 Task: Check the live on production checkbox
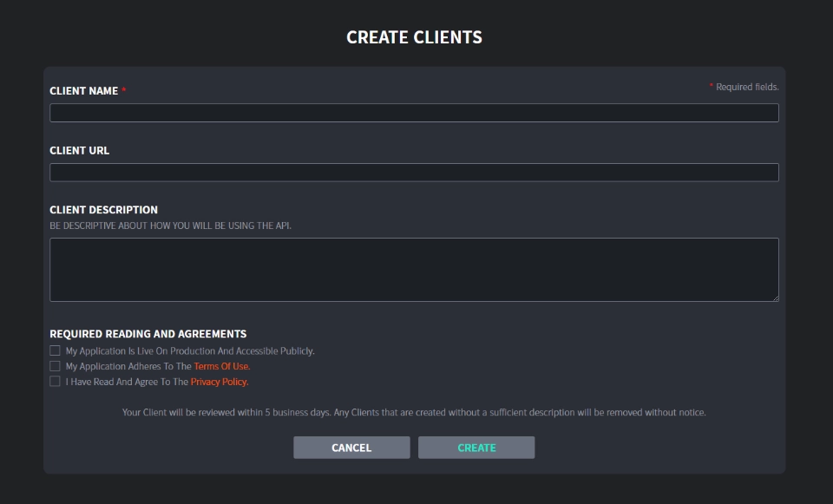click(x=55, y=350)
